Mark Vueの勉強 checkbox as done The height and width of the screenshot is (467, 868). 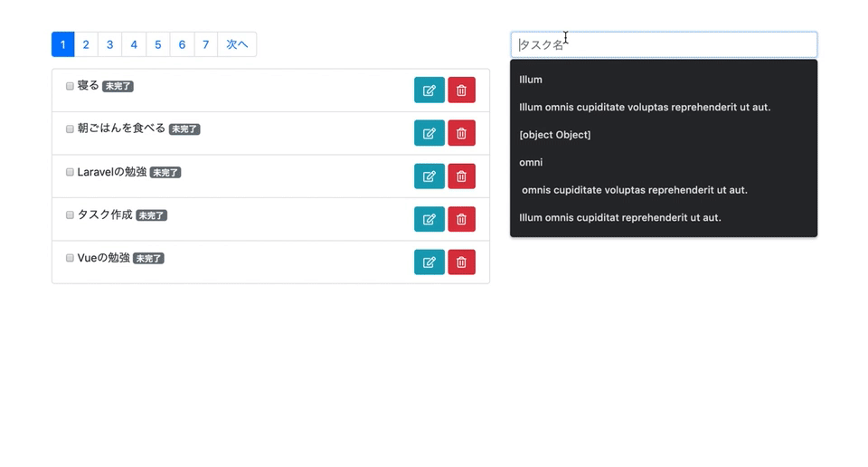coord(70,258)
